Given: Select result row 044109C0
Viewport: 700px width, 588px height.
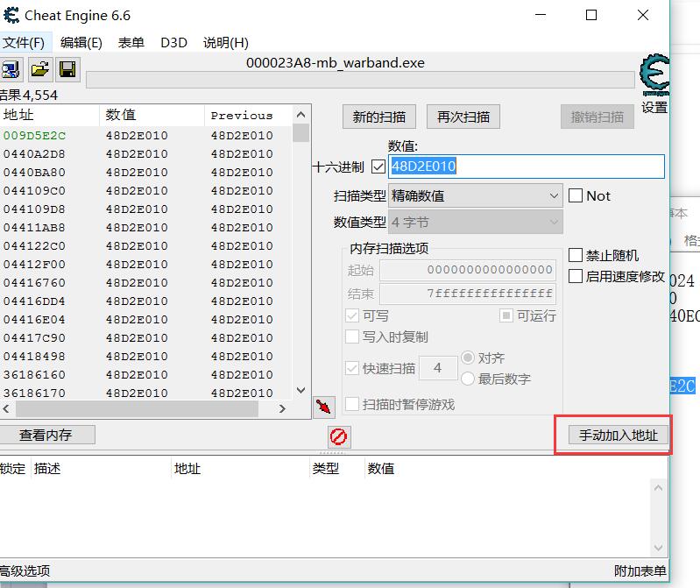Looking at the screenshot, I should (146, 191).
